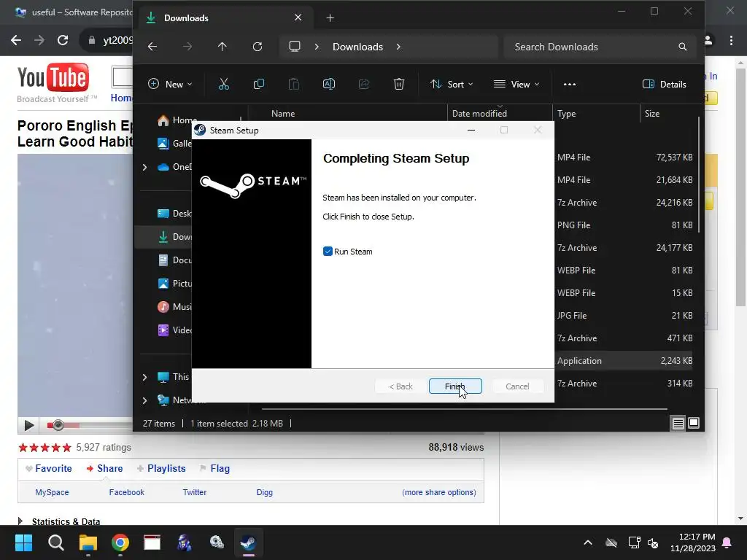Open the New dropdown in File Explorer
The image size is (747, 560).
170,85
